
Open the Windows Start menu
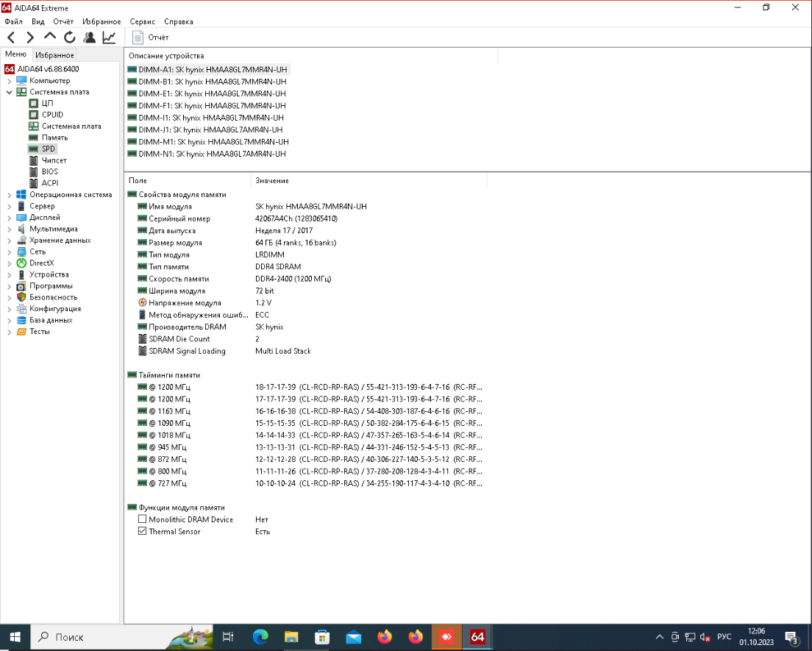(15, 637)
